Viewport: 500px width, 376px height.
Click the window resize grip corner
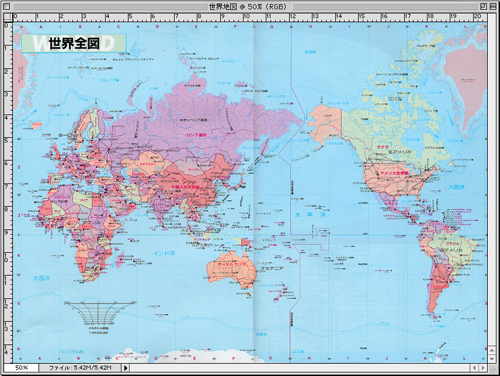492,368
